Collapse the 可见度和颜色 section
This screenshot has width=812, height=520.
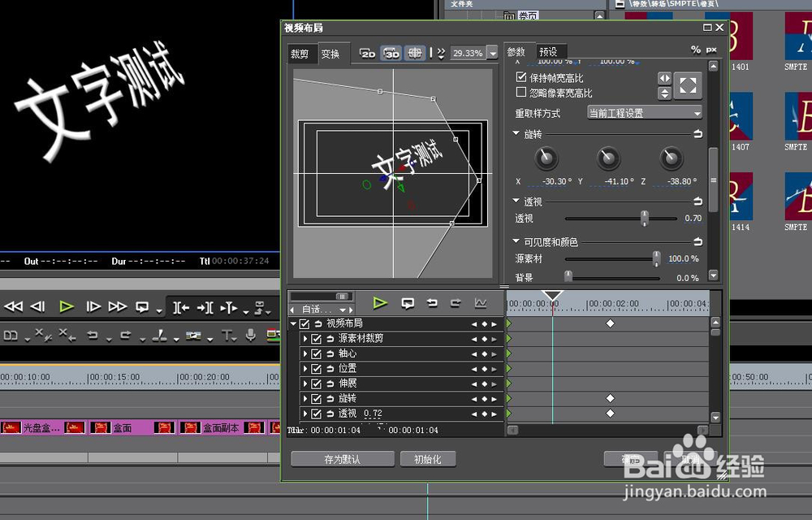(516, 240)
